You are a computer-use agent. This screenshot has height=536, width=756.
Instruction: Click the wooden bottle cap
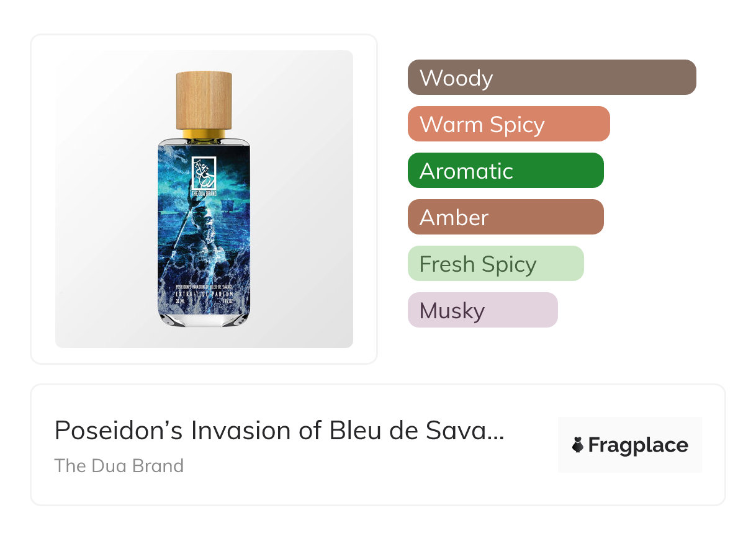pos(204,100)
